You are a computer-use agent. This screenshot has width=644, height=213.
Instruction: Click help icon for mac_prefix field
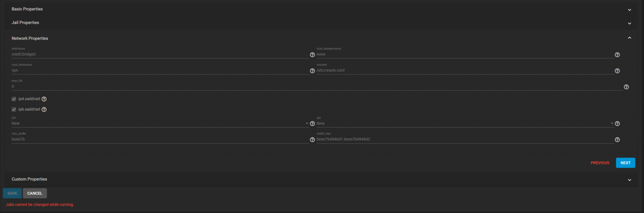(x=312, y=140)
